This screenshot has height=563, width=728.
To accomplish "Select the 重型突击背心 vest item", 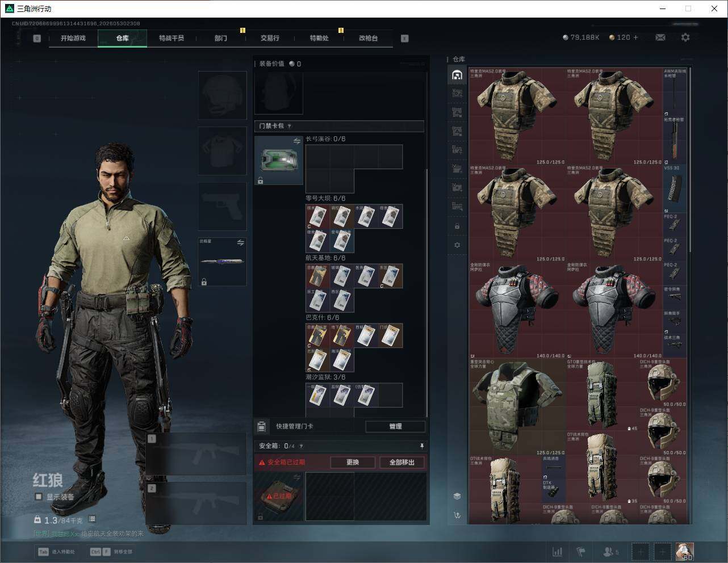I will [x=517, y=407].
